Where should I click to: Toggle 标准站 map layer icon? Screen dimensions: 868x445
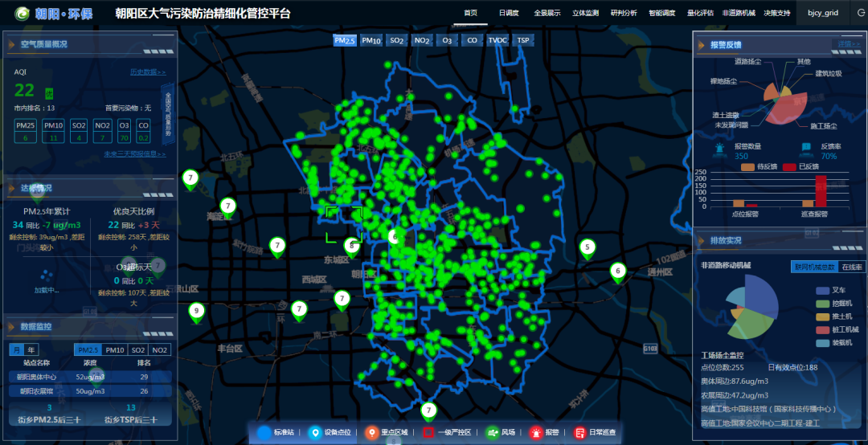point(264,432)
